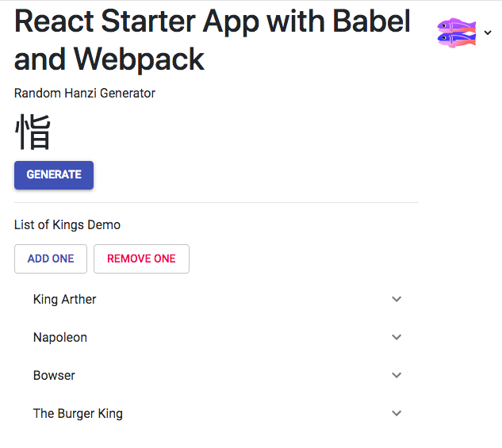
Task: Select The Burger King list entry
Action: tap(78, 413)
